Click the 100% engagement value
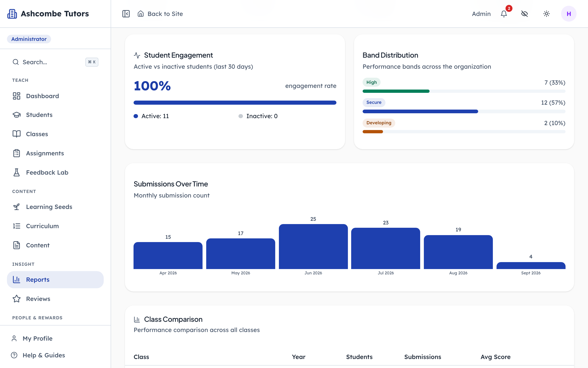Viewport: 588px width, 368px height. 152,86
